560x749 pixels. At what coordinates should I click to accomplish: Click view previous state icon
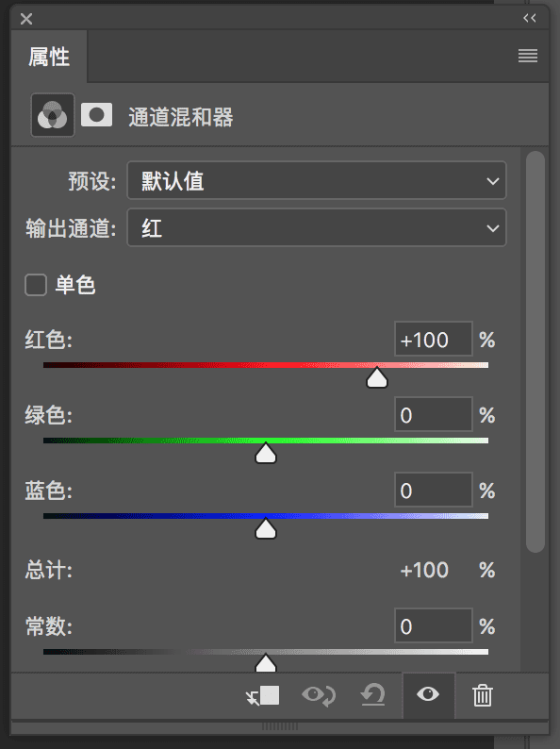(319, 695)
